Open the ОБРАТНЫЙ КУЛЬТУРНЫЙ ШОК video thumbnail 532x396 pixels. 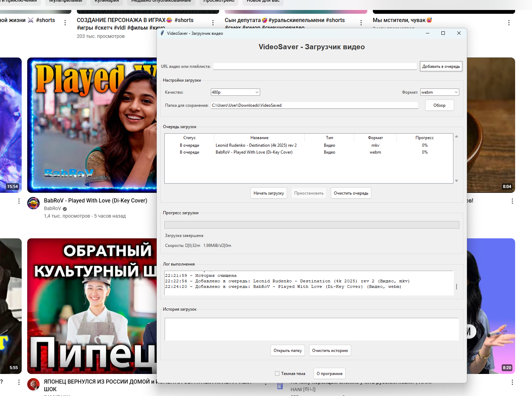tap(92, 306)
